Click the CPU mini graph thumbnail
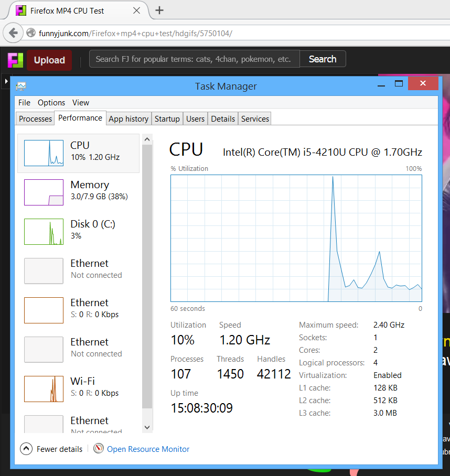This screenshot has width=450, height=476. tap(44, 153)
